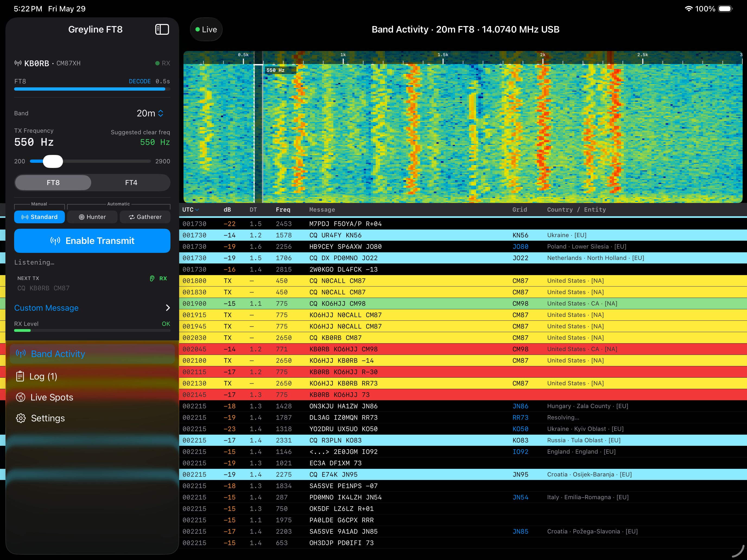Click the Freq column header
This screenshot has height=560, width=747.
coord(283,210)
